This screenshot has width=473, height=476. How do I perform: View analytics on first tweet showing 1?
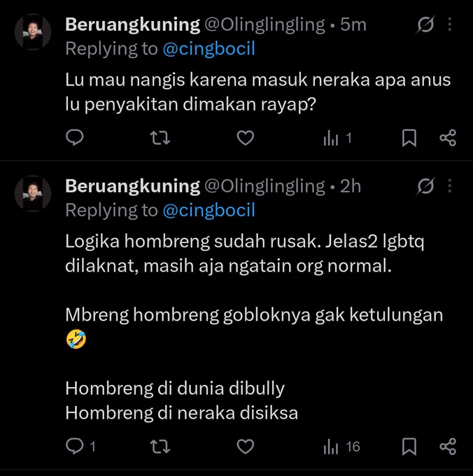[337, 139]
